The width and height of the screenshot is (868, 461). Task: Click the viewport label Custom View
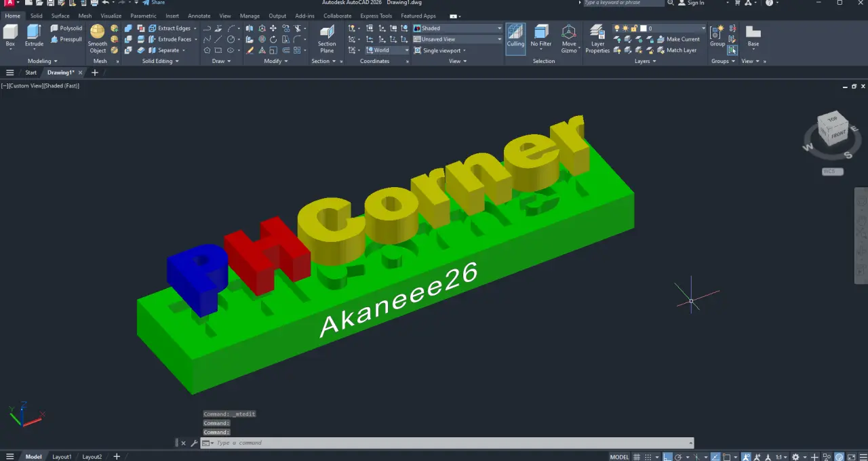[25, 85]
